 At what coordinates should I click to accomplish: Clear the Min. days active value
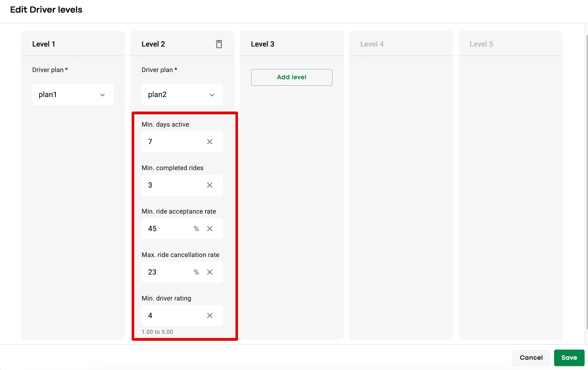(x=210, y=142)
